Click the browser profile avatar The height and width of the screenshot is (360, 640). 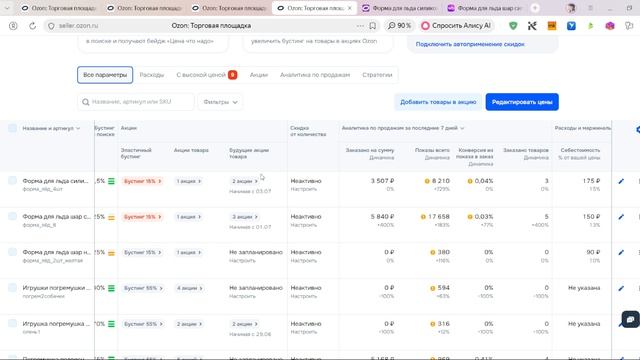click(x=571, y=8)
